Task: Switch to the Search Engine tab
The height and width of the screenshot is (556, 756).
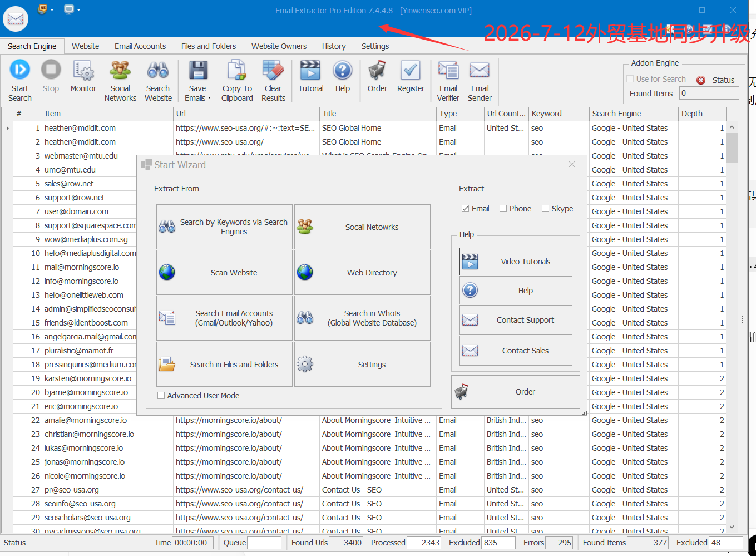Action: pos(32,46)
